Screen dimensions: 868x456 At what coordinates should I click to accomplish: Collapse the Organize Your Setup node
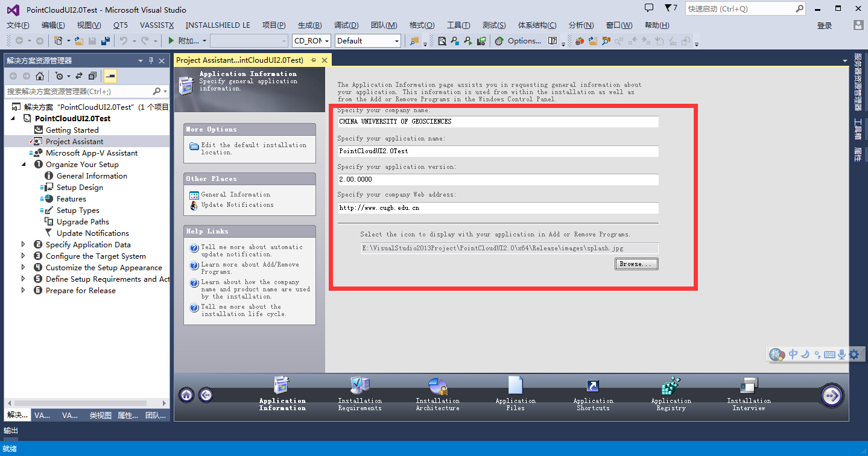coord(24,164)
